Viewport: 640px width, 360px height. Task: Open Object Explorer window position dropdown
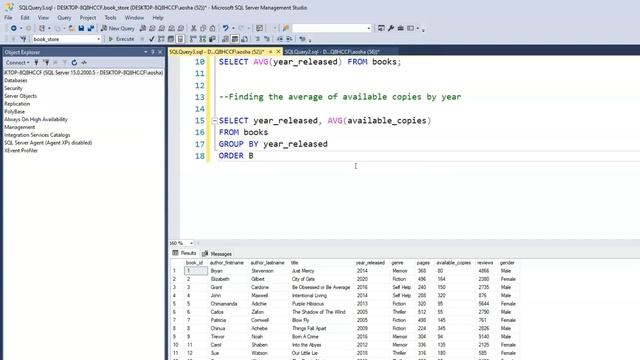(x=146, y=52)
